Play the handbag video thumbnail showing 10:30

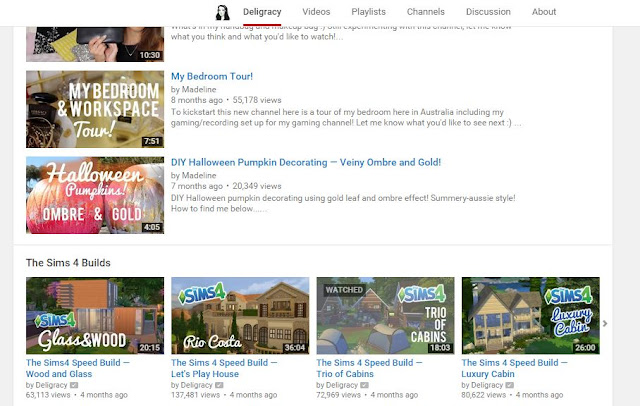[95, 44]
